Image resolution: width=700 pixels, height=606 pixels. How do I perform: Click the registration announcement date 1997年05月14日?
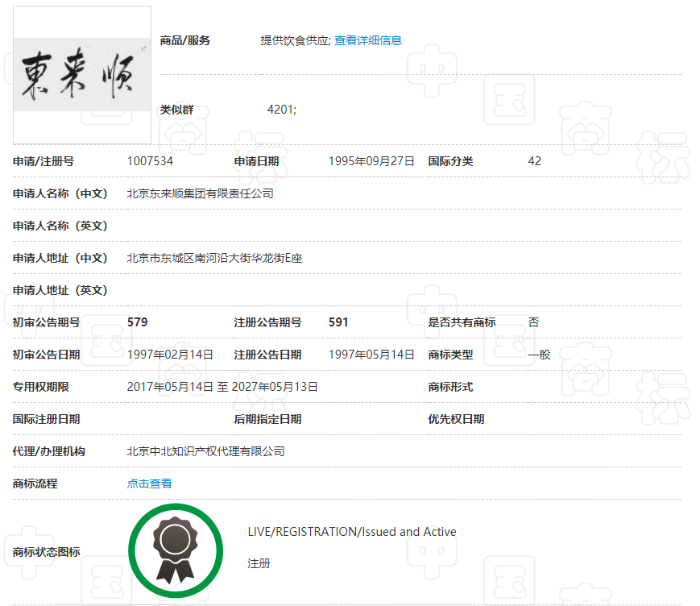[371, 355]
